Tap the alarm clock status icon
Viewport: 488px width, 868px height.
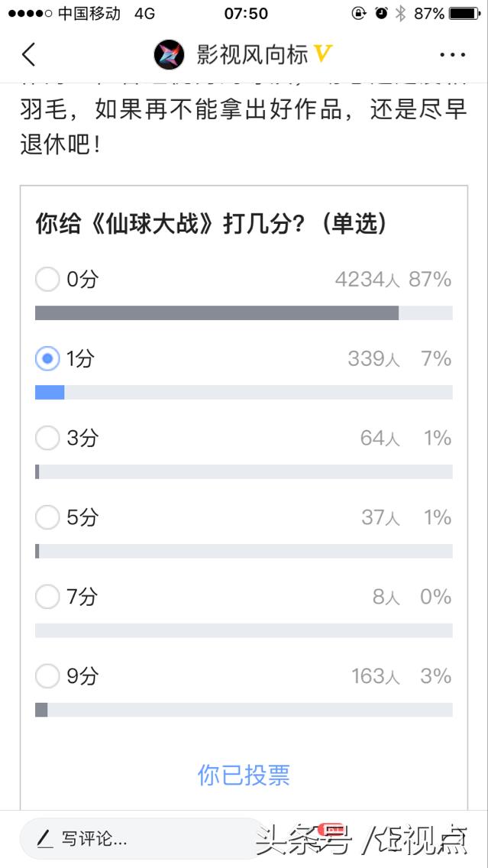(381, 14)
